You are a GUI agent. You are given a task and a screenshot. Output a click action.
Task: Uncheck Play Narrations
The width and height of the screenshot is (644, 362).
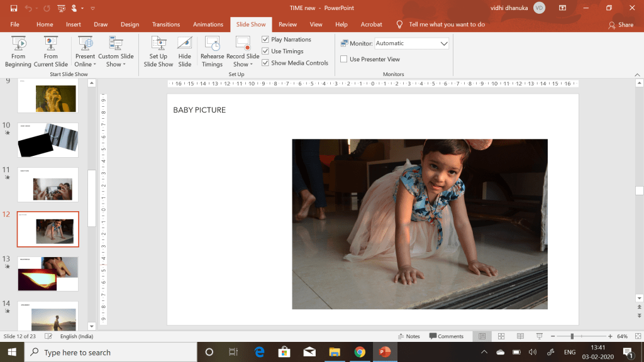pos(265,40)
